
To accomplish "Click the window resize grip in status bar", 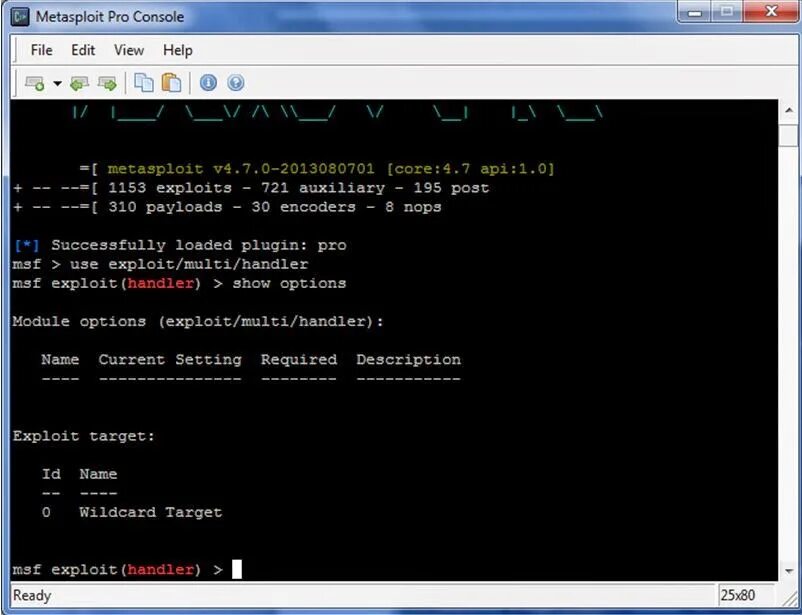I will point(790,597).
